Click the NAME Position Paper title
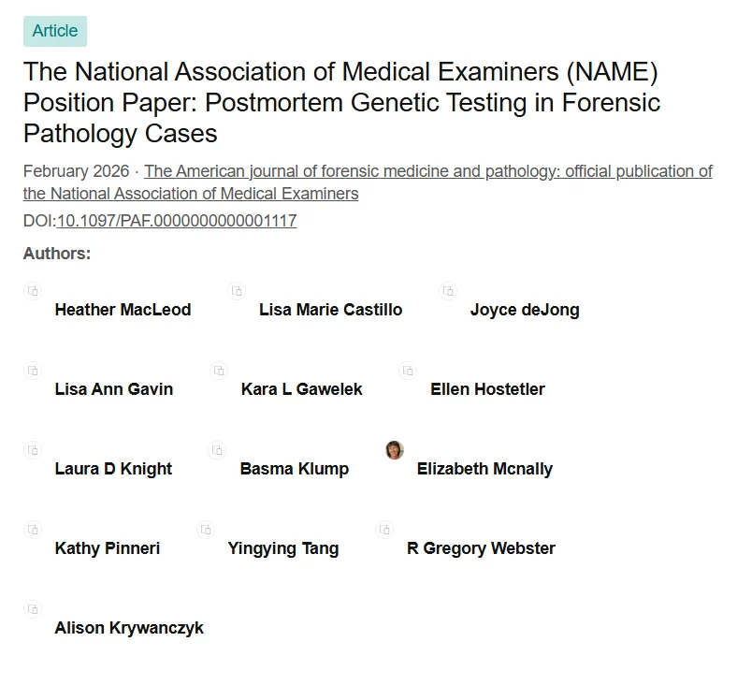Screen dimensions: 737x700 point(341,102)
